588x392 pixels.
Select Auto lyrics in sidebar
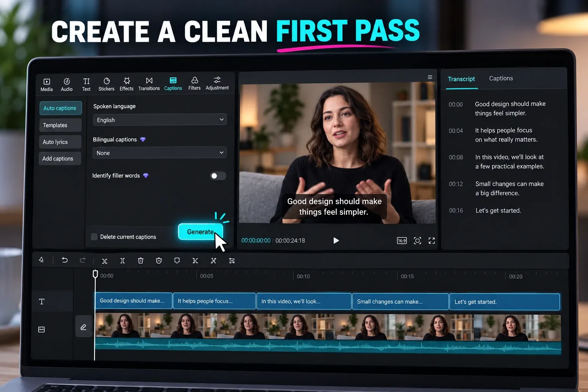click(60, 142)
